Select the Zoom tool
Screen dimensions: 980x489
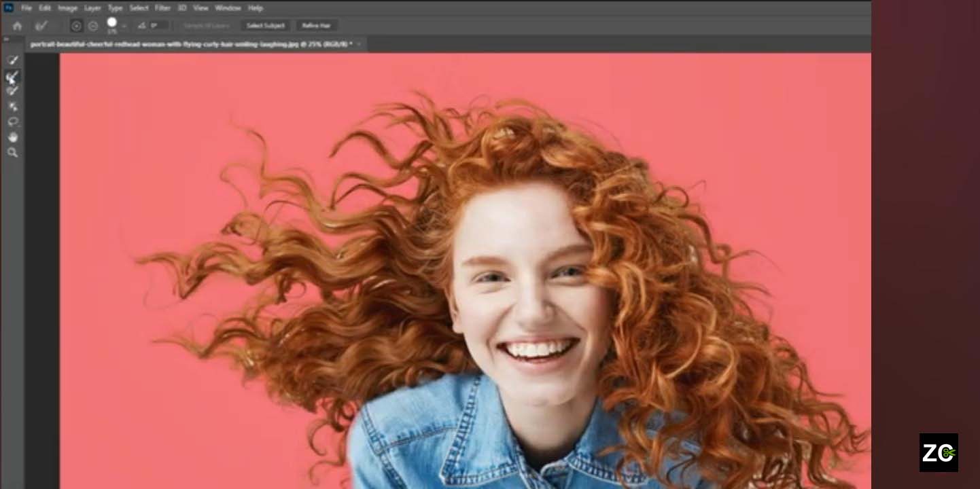(x=12, y=153)
